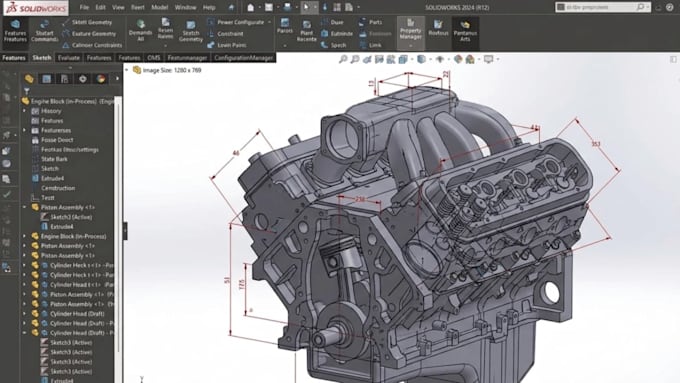Click the Roofous ribbon icon
The image size is (680, 383).
[x=438, y=28]
